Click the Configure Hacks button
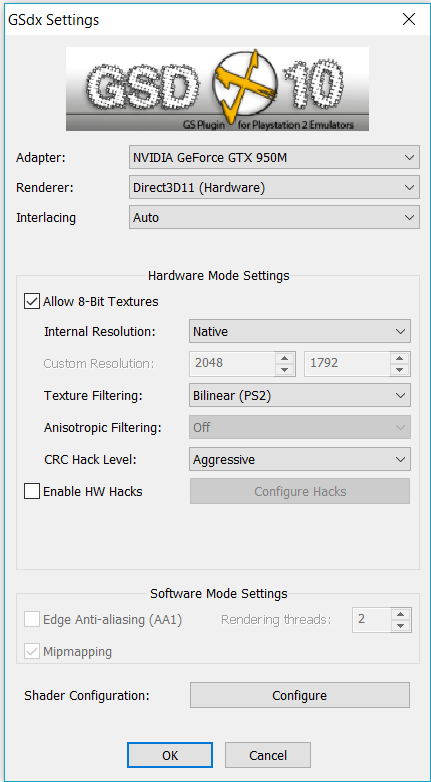Image resolution: width=431 pixels, height=782 pixels. (300, 491)
